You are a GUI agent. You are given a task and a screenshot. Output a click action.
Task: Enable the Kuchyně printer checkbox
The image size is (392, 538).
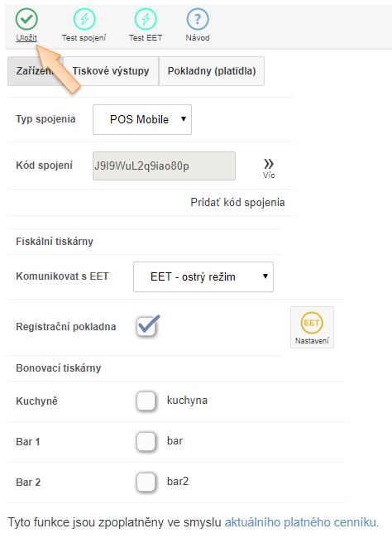pyautogui.click(x=146, y=401)
